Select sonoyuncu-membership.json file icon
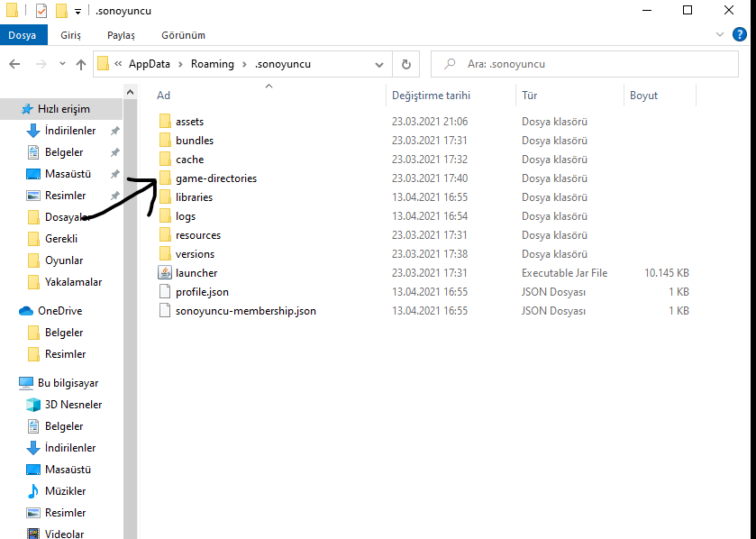Screen dimensions: 756x539 click(165, 310)
